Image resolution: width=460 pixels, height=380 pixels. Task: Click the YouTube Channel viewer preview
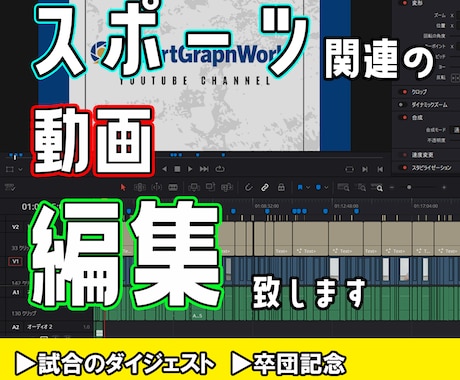[194, 75]
